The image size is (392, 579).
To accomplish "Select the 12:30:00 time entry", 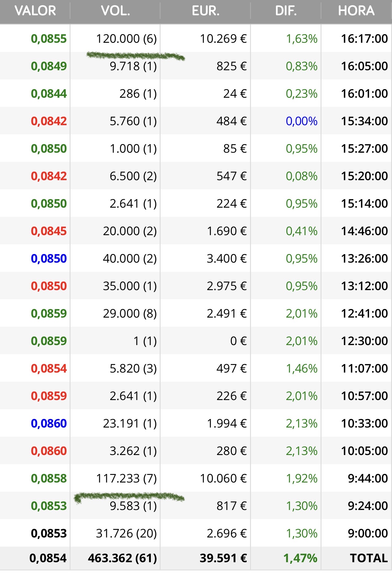I will (365, 341).
